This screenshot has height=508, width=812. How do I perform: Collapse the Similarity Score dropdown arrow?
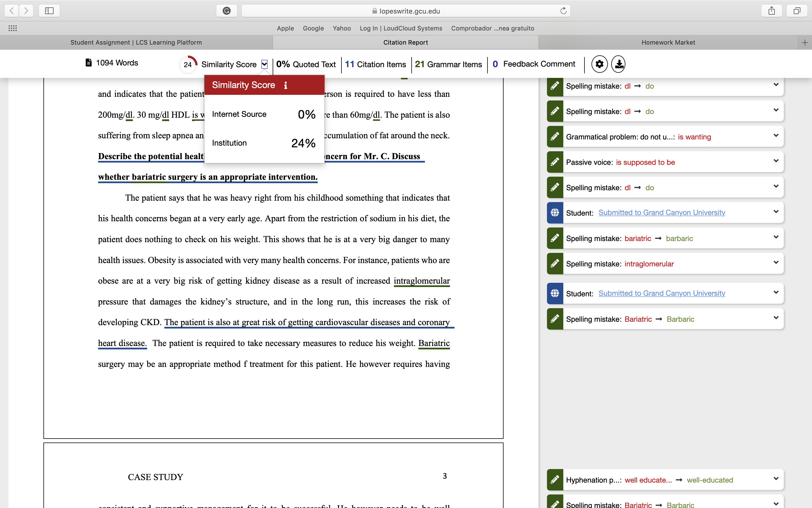coord(264,64)
